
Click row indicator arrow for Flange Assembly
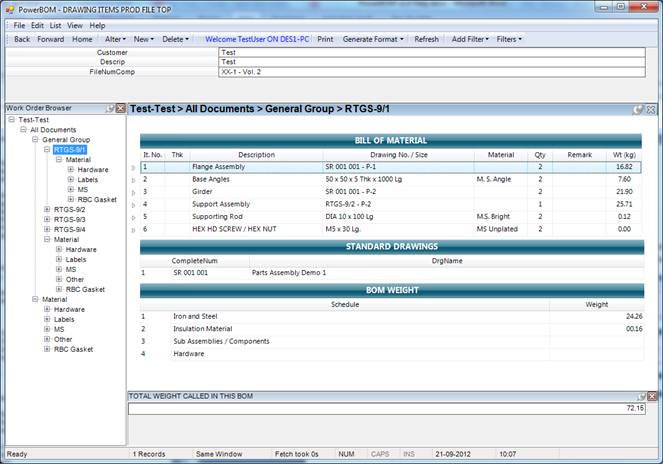[134, 168]
